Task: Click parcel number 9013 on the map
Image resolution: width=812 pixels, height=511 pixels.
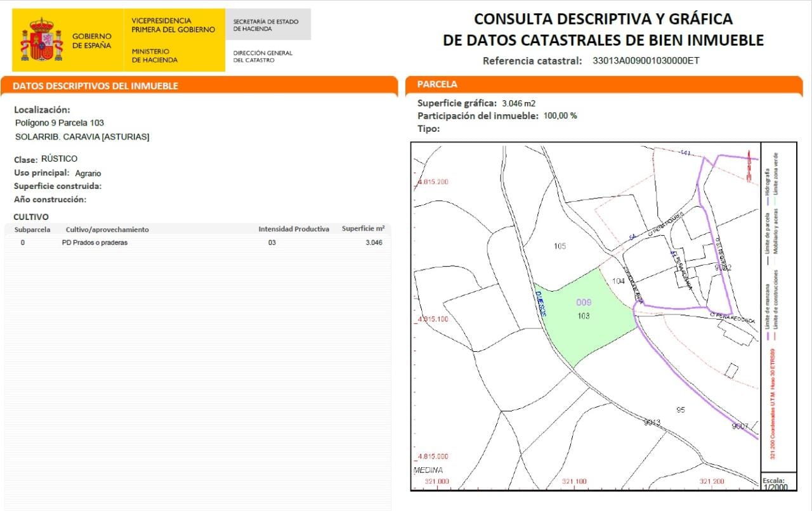Action: pyautogui.click(x=652, y=422)
